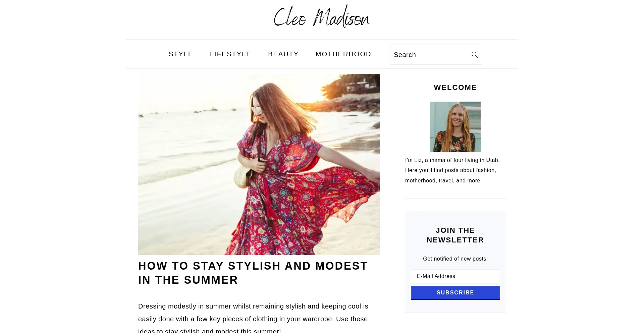Go to the BEAUTY section

283,54
